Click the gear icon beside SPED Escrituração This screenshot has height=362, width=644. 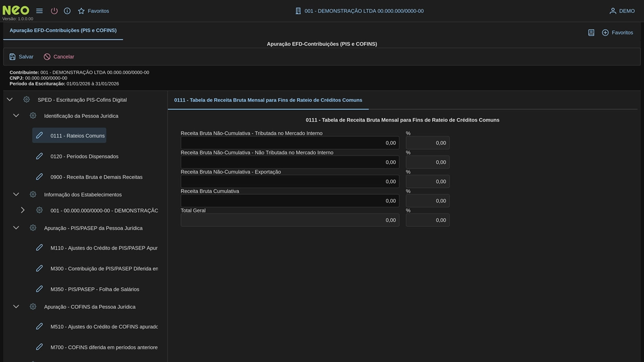pos(26,99)
